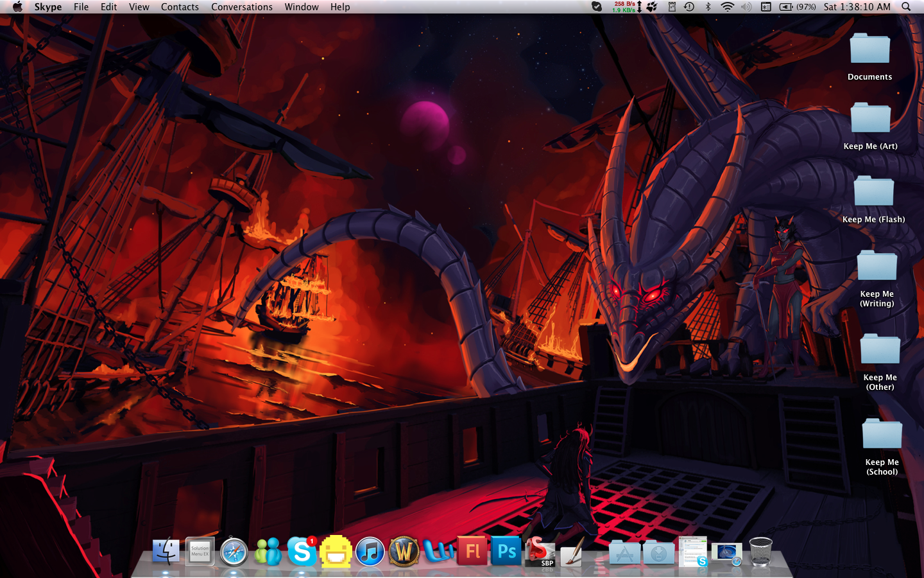The width and height of the screenshot is (924, 578).
Task: Open Safari browser from Dock
Action: 234,552
